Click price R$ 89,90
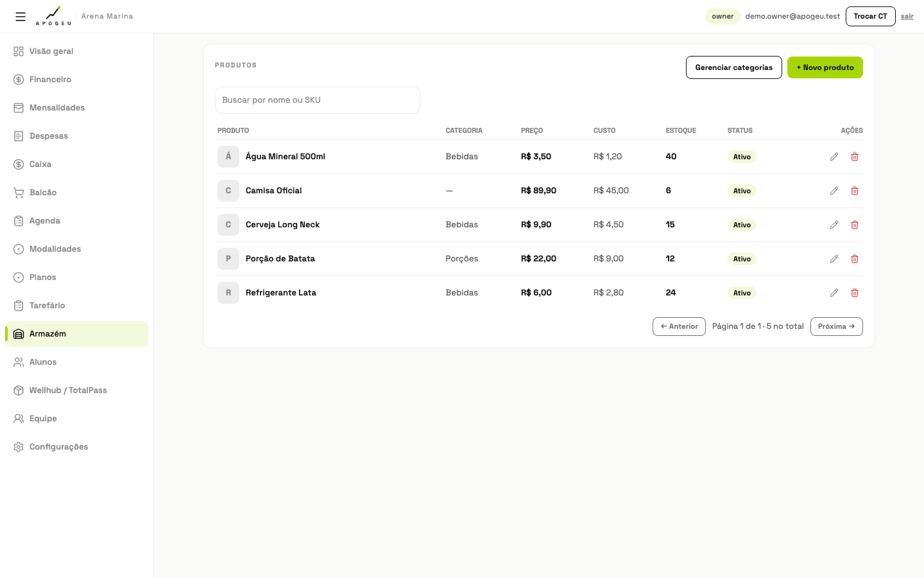Image resolution: width=924 pixels, height=578 pixels. click(538, 191)
